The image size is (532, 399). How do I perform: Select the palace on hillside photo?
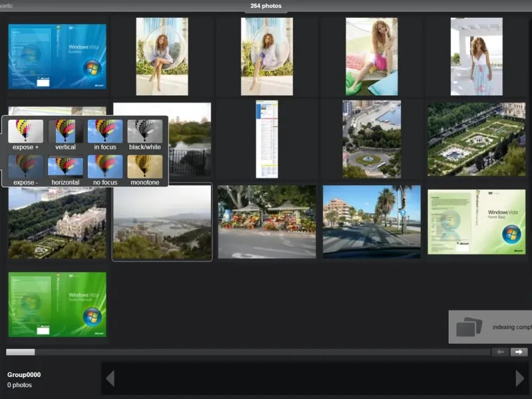click(57, 223)
